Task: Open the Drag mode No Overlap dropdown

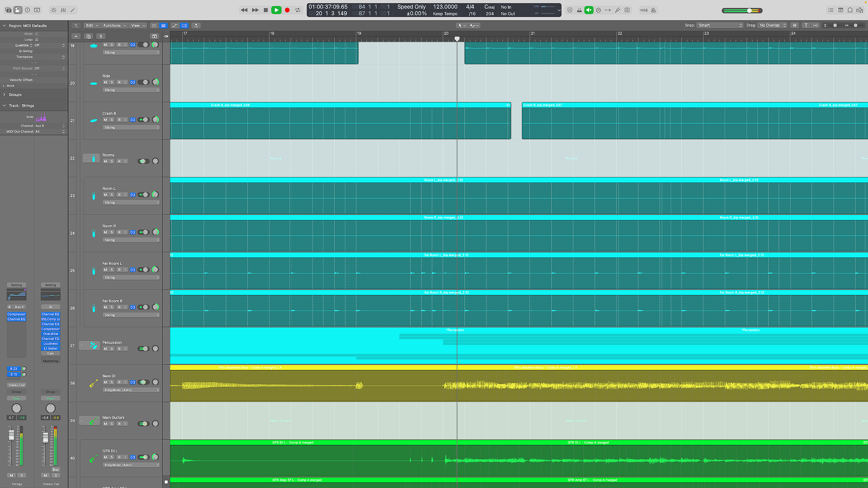Action: click(773, 25)
